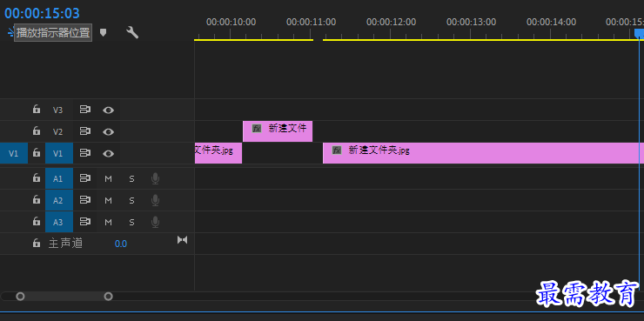This screenshot has width=644, height=321.
Task: Toggle sync lock for track A3
Action: [x=84, y=222]
